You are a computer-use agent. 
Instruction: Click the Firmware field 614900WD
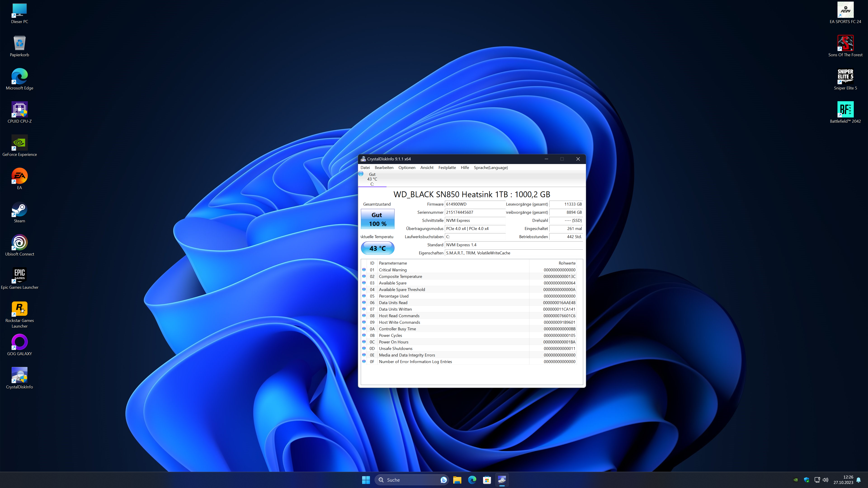[x=475, y=204]
